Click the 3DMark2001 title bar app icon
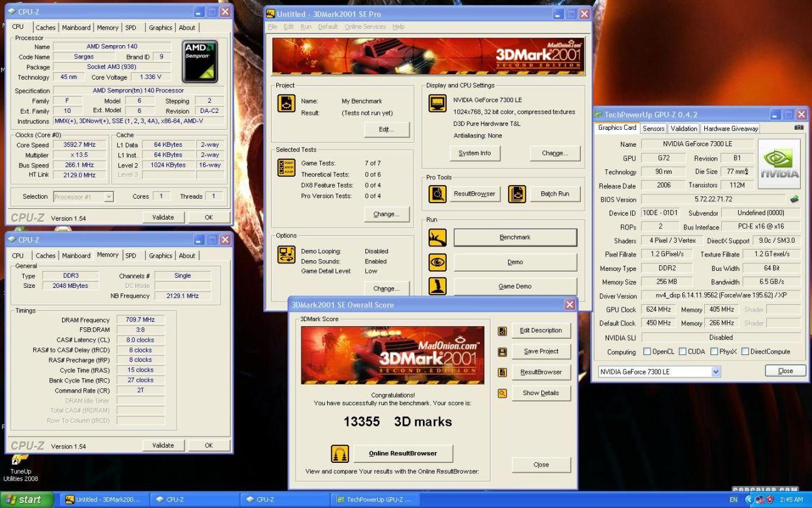This screenshot has width=812, height=508. [271, 14]
